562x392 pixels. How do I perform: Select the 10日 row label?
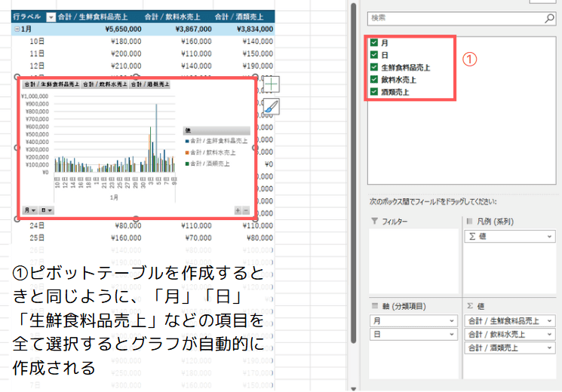37,41
